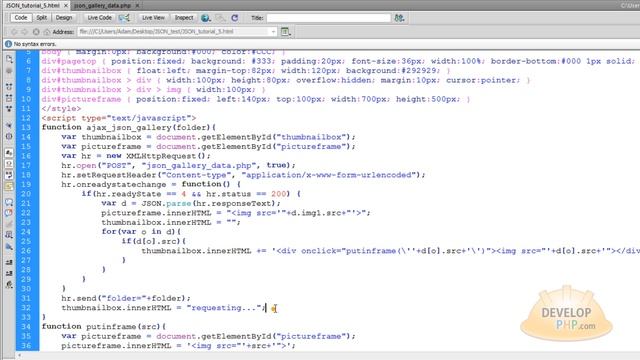Select the parent tag from the coding toolbar
This screenshot has height=360, width=640.
click(x=9, y=125)
